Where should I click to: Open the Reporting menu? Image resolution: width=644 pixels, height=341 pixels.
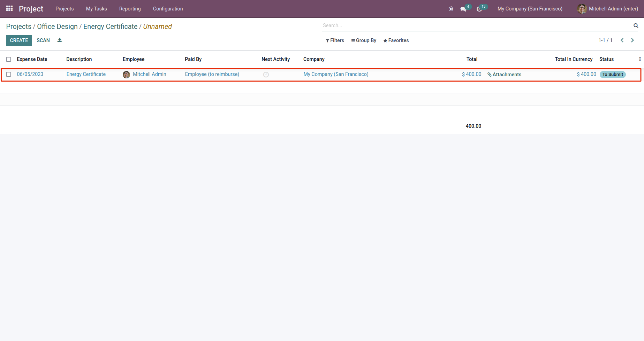coord(130,9)
